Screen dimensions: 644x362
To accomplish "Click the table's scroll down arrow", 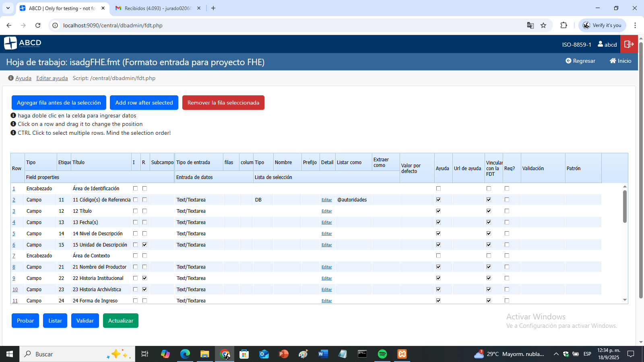I will (625, 300).
